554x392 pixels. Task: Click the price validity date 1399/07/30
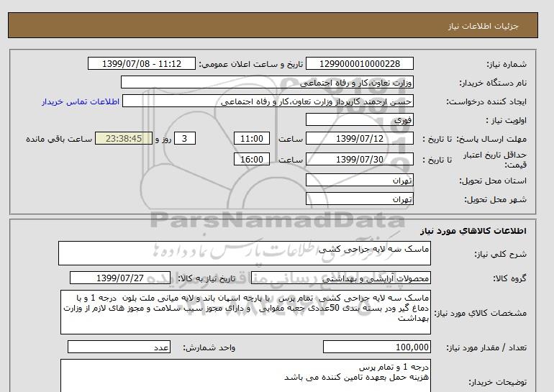click(x=359, y=159)
